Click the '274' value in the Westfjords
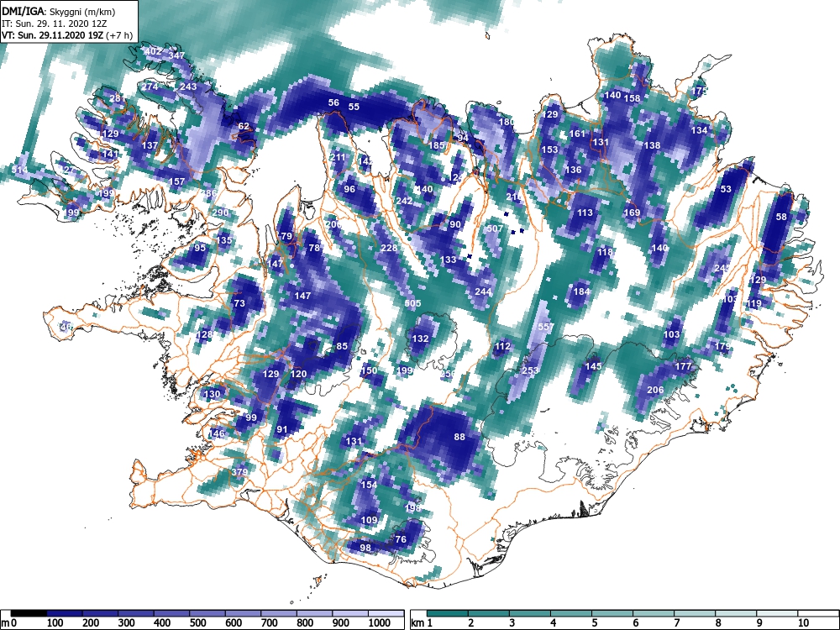The width and height of the screenshot is (840, 630). (x=150, y=87)
